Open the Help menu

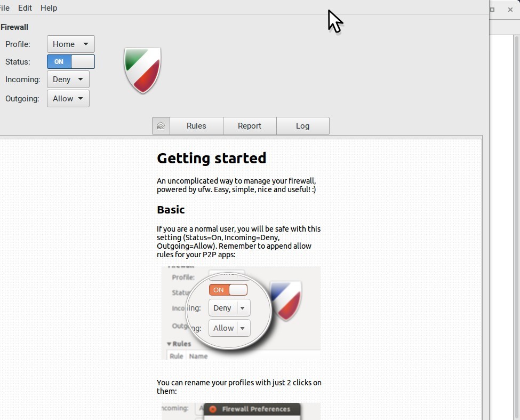pyautogui.click(x=49, y=8)
